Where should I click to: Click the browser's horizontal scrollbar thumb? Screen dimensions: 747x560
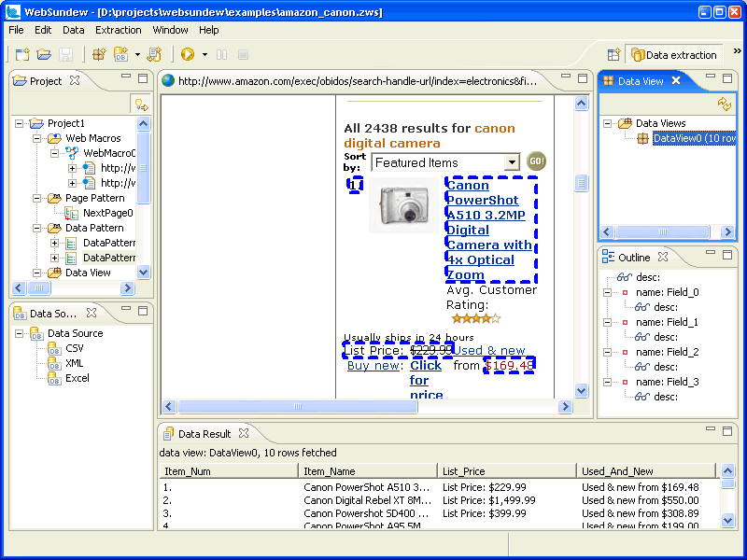[x=298, y=407]
